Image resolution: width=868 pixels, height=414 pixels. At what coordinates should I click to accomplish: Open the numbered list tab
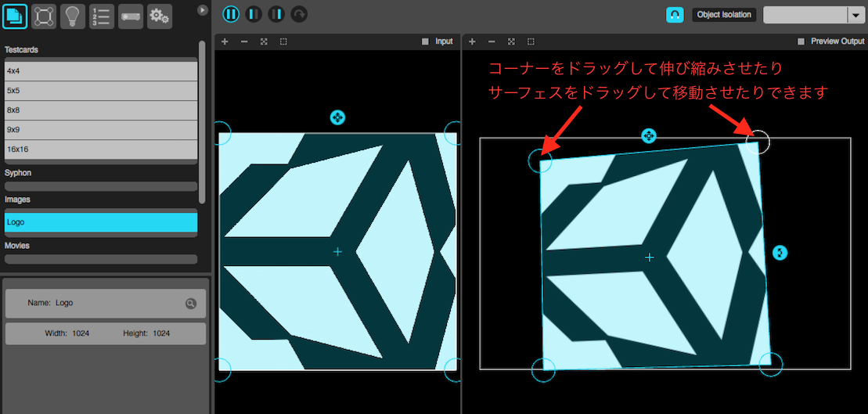click(x=101, y=16)
